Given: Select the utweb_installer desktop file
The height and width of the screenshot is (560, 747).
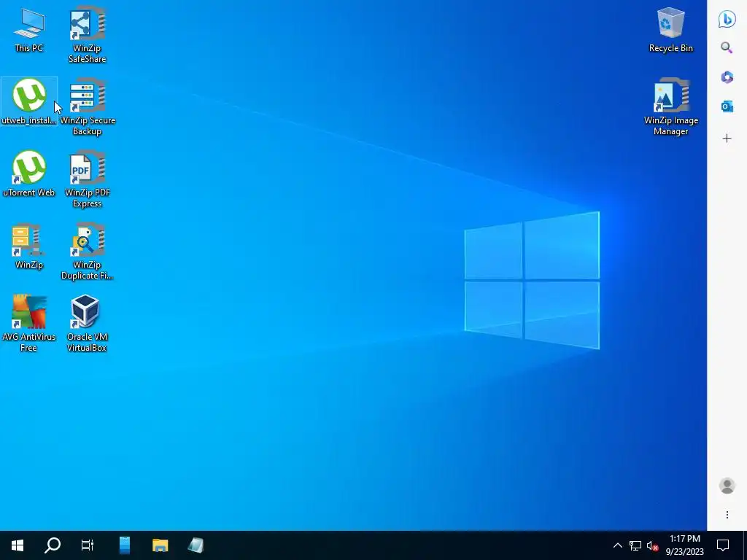Looking at the screenshot, I should 28,101.
